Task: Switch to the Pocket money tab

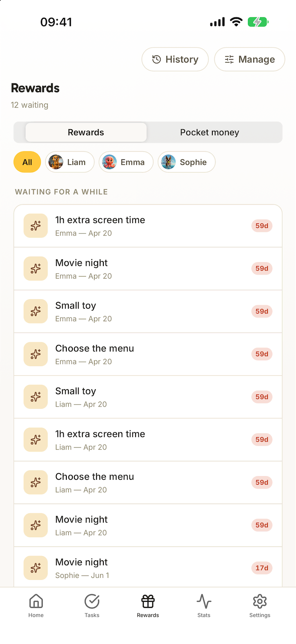Action: point(210,132)
